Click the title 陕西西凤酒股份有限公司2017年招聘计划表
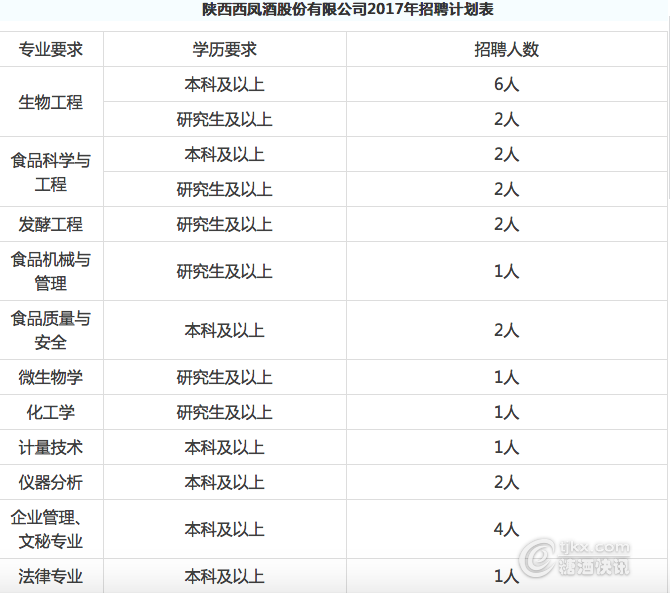 (348, 9)
